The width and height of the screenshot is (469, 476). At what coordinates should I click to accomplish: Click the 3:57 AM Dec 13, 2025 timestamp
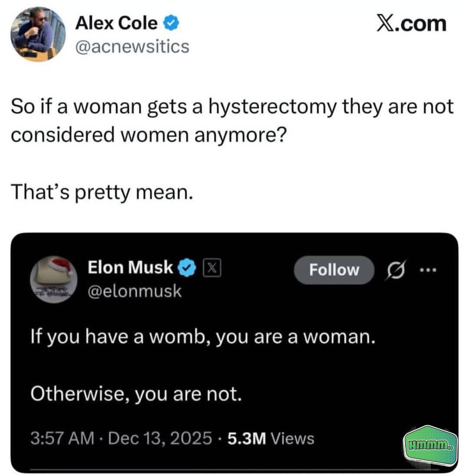pos(121,438)
